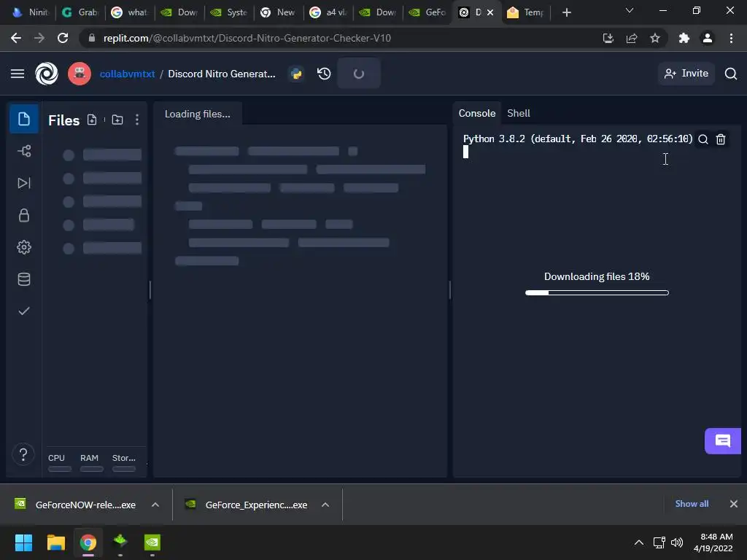Image resolution: width=747 pixels, height=560 pixels.
Task: Expand GeForceNOW download options chevron
Action: (x=155, y=505)
